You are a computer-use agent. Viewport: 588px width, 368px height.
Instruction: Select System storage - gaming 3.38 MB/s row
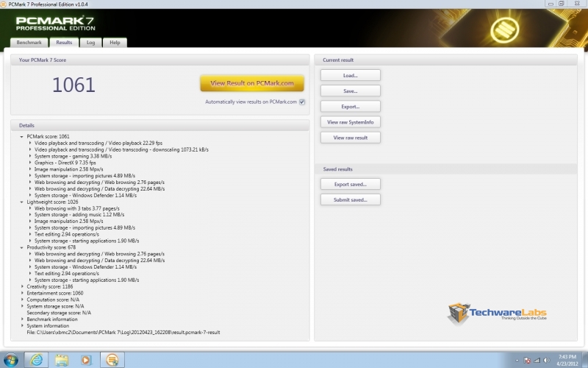coord(73,156)
